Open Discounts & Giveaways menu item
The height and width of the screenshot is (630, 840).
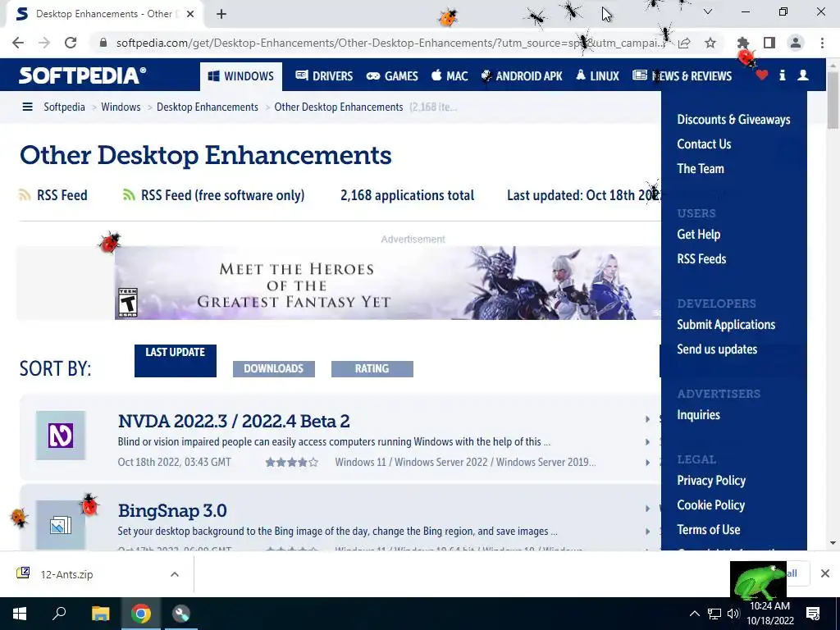click(x=733, y=120)
